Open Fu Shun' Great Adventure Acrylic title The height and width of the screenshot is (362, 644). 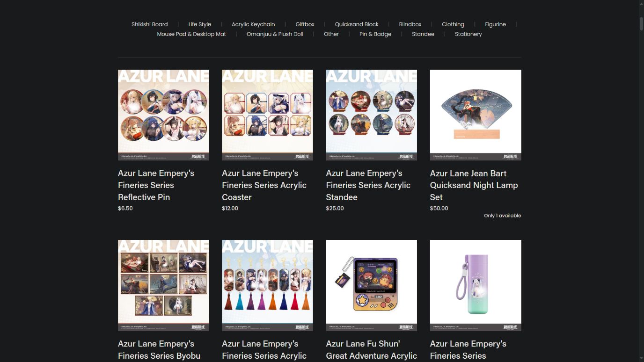[x=372, y=350]
